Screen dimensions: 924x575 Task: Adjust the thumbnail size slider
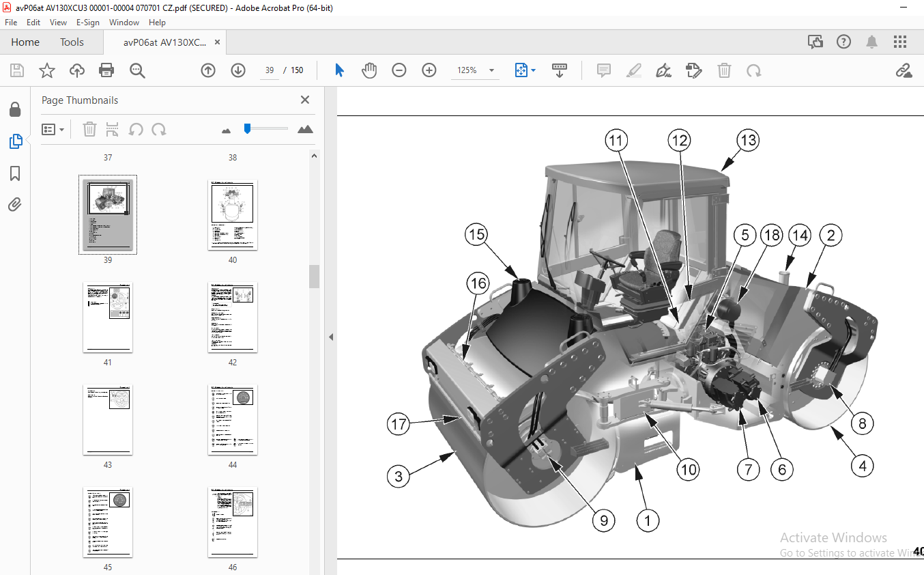coord(248,128)
